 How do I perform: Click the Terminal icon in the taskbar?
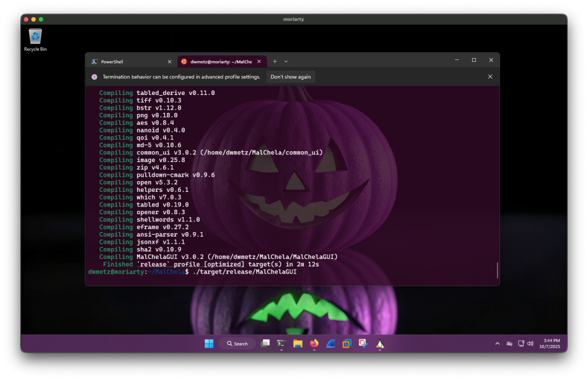(281, 344)
